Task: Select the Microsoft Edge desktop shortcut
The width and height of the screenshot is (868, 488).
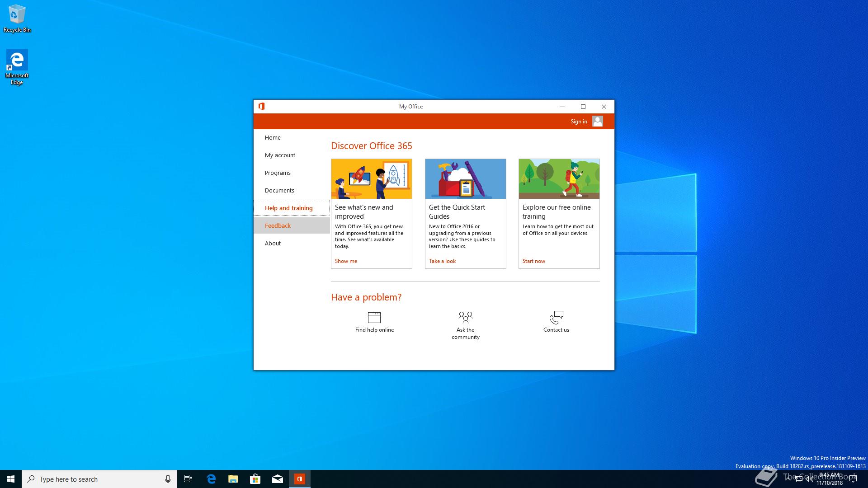Action: [17, 67]
